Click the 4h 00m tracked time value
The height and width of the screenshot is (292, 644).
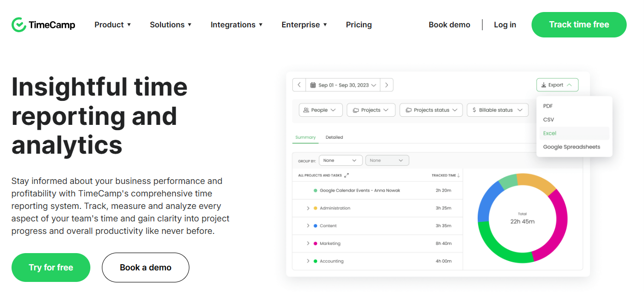(x=444, y=261)
